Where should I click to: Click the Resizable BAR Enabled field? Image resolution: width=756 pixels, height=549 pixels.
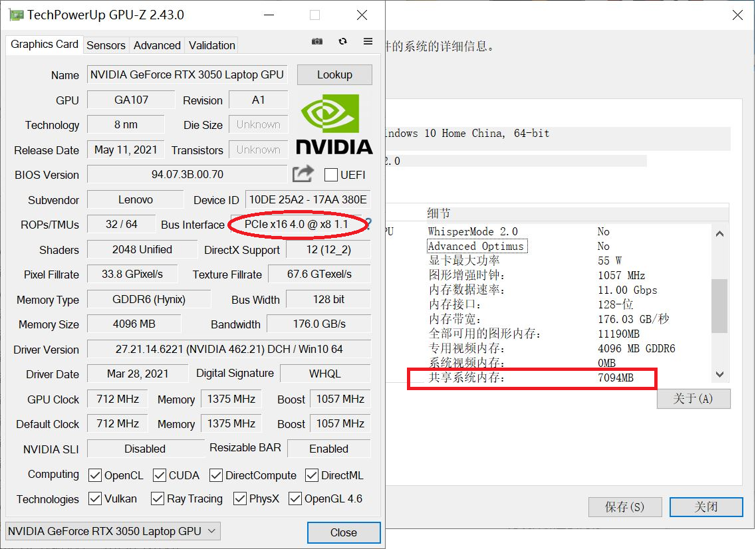click(x=329, y=449)
